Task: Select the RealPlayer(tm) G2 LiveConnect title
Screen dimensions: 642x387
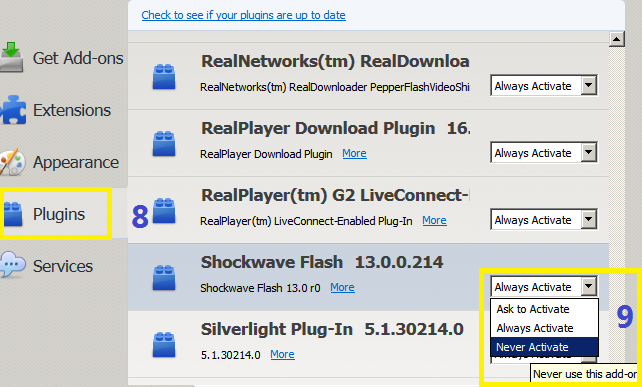Action: 335,195
